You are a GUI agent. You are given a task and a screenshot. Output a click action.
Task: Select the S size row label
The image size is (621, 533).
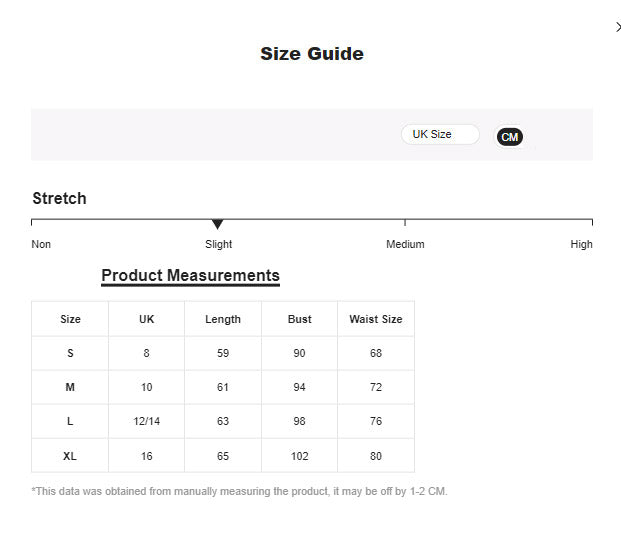click(70, 353)
